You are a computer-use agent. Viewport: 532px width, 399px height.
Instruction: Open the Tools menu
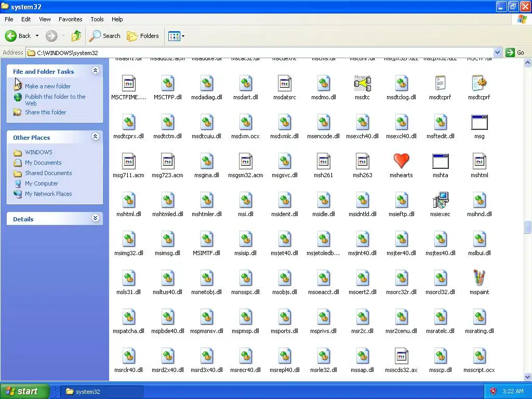97,19
